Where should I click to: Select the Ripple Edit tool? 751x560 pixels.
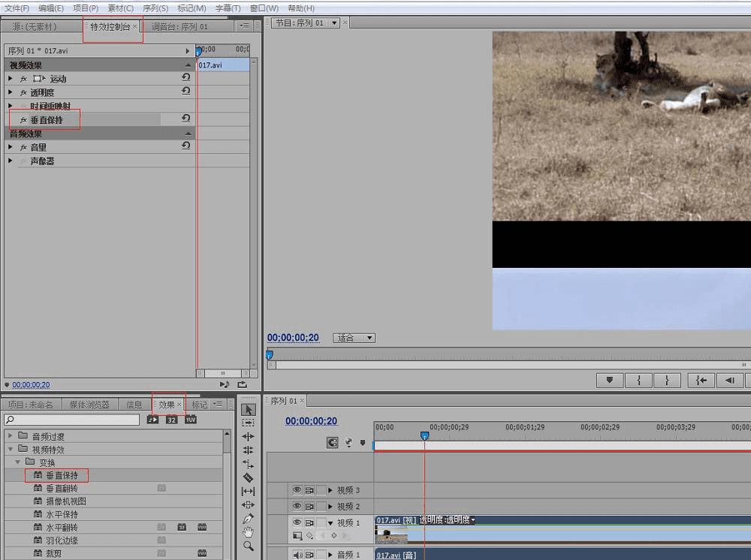(249, 437)
